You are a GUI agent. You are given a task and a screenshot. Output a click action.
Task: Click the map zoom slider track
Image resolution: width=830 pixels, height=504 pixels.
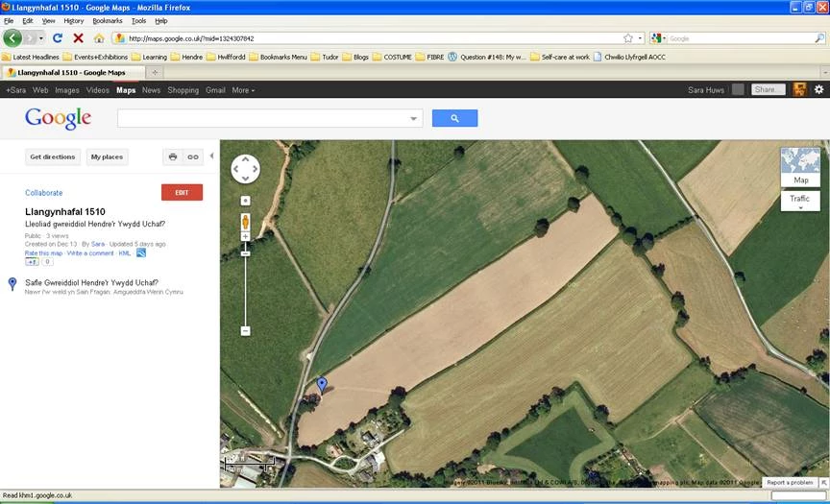click(x=245, y=288)
